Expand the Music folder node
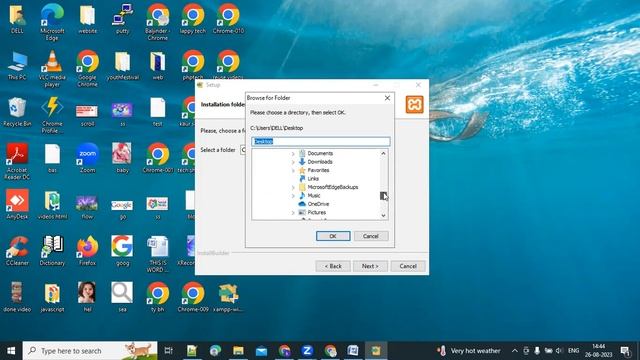This screenshot has width=640, height=360. tap(293, 196)
